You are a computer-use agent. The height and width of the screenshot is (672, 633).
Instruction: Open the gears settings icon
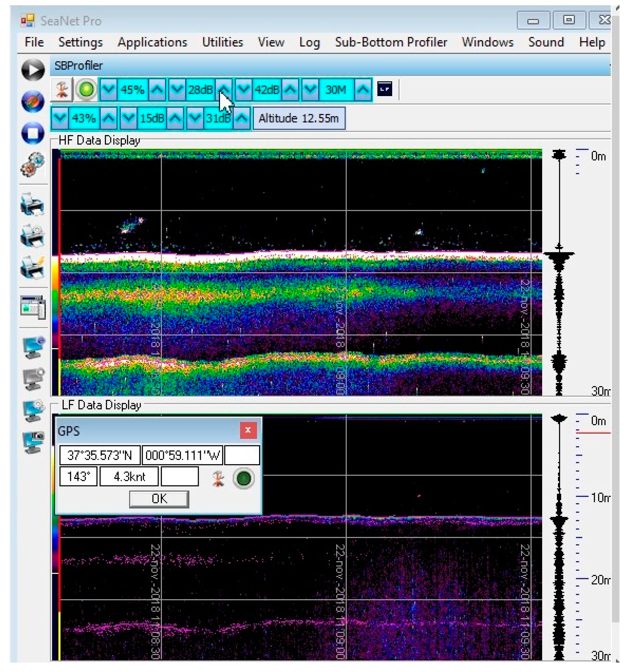click(x=32, y=165)
